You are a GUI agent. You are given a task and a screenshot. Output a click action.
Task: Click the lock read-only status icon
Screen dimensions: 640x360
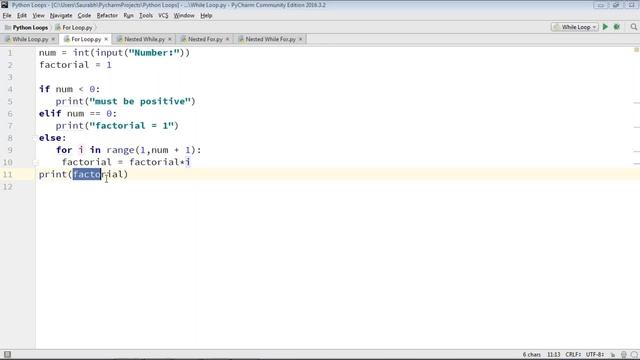pos(613,355)
